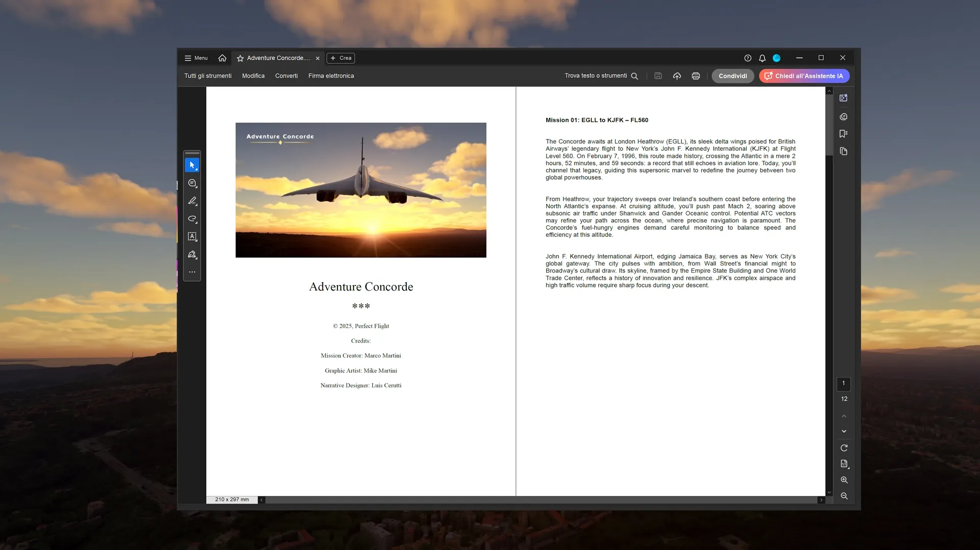980x550 pixels.
Task: Maximize the Acrobat window
Action: point(821,58)
